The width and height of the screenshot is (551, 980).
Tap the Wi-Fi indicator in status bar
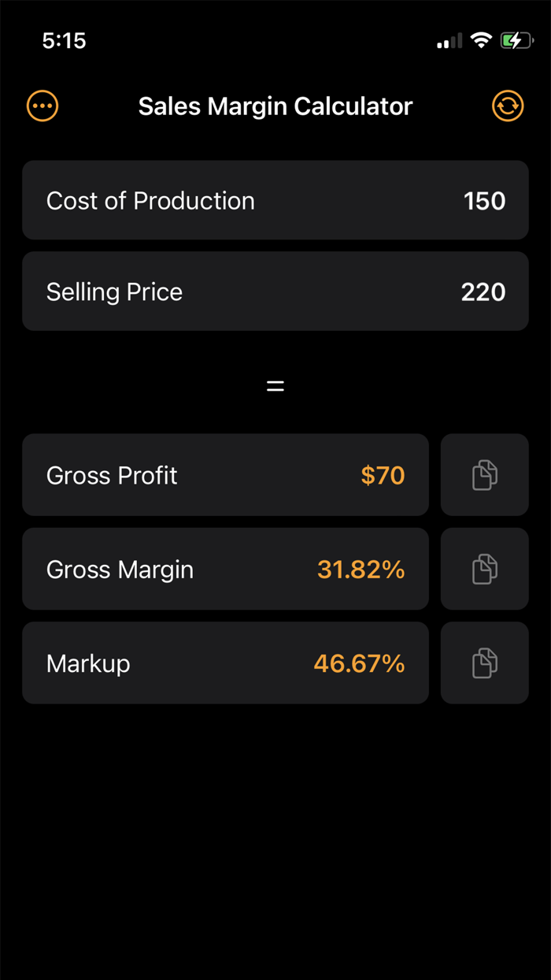[483, 40]
